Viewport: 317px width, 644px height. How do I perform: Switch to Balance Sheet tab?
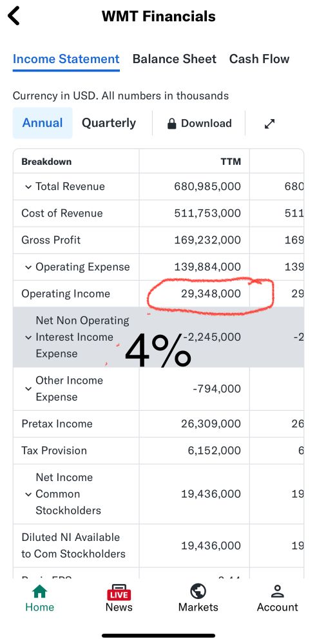click(x=175, y=59)
